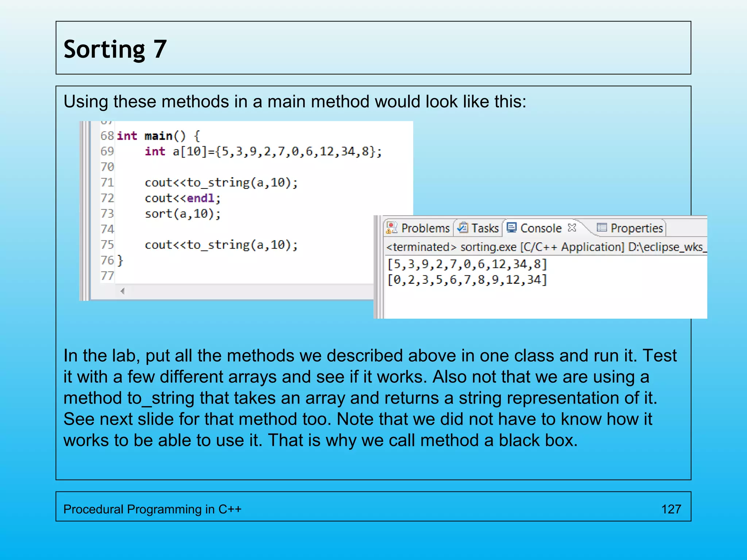The height and width of the screenshot is (560, 747).
Task: Click console output '[5,3,9,2,7,0,6,12,34,8]'
Action: pyautogui.click(x=467, y=264)
